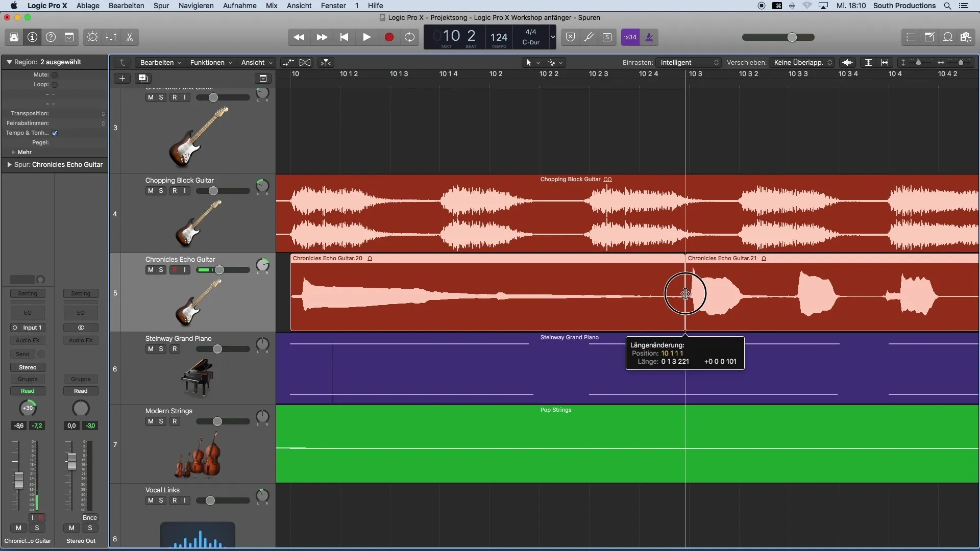Open the Navigieren menu
Image resolution: width=980 pixels, height=551 pixels.
pos(196,6)
